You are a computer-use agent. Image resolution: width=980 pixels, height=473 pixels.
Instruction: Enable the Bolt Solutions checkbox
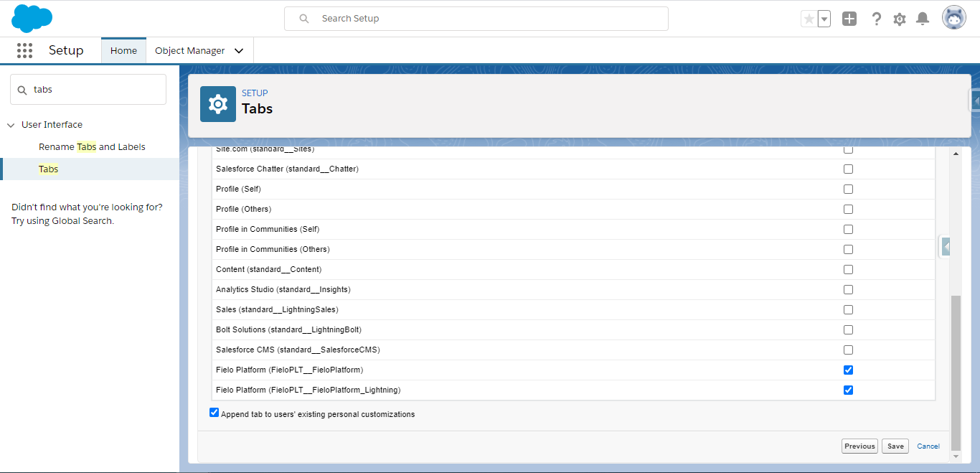(x=848, y=330)
